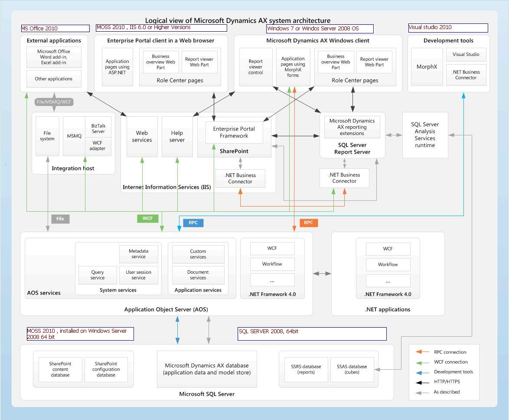Screen dimensions: 509x420
Task: Click the 'Application Object Server (AOS)' label
Action: click(166, 309)
